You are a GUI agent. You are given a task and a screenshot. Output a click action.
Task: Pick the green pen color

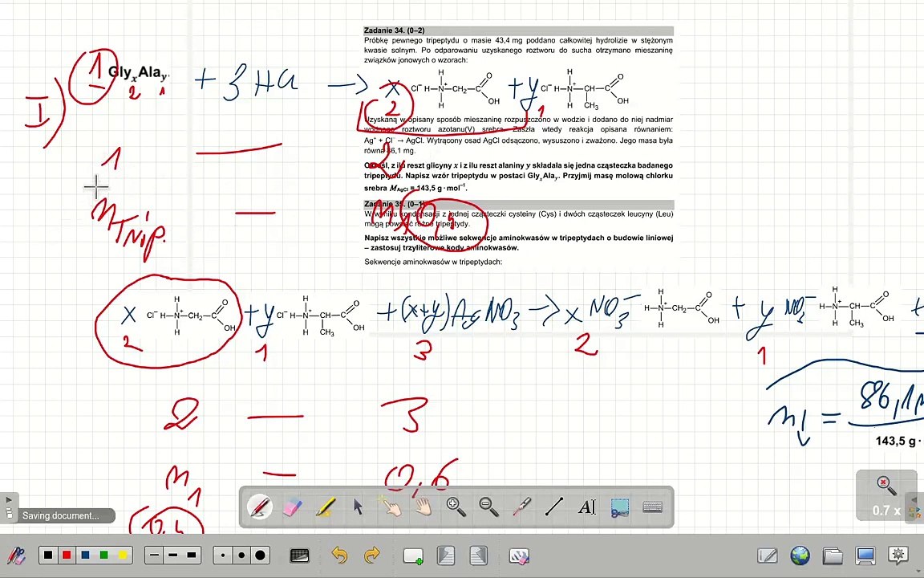coord(104,555)
